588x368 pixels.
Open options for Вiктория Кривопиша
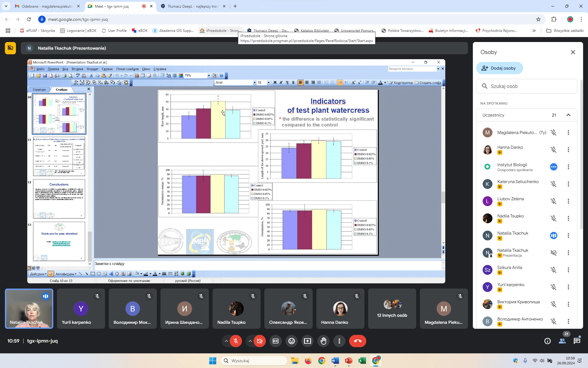tap(568, 304)
